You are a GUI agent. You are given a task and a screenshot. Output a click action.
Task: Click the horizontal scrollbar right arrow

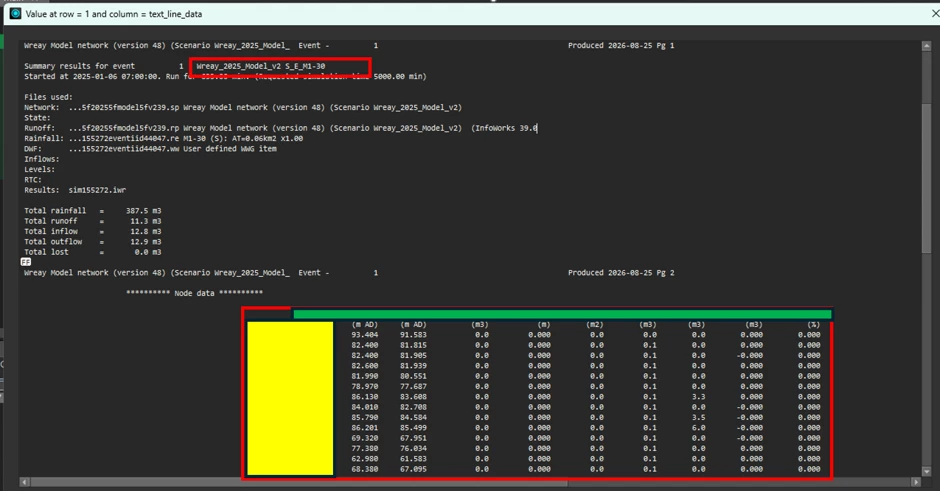tap(915, 482)
